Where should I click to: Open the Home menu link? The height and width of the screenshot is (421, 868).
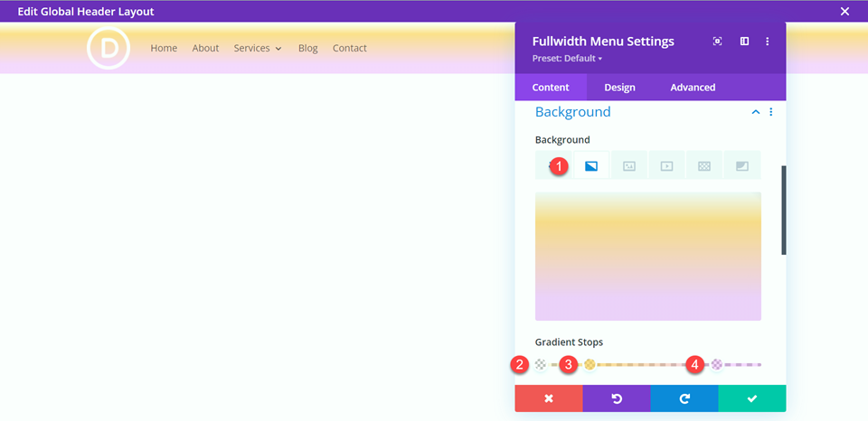pos(164,48)
